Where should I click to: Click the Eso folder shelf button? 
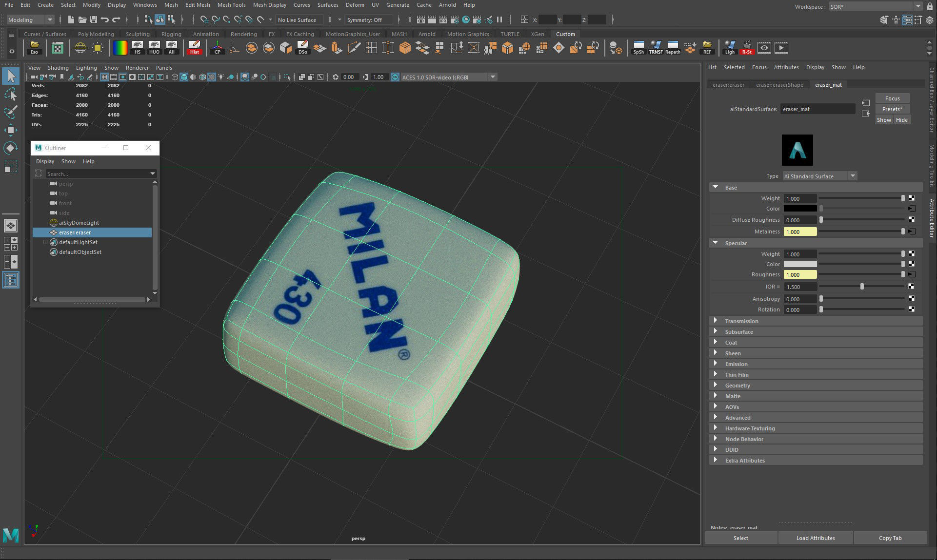34,48
